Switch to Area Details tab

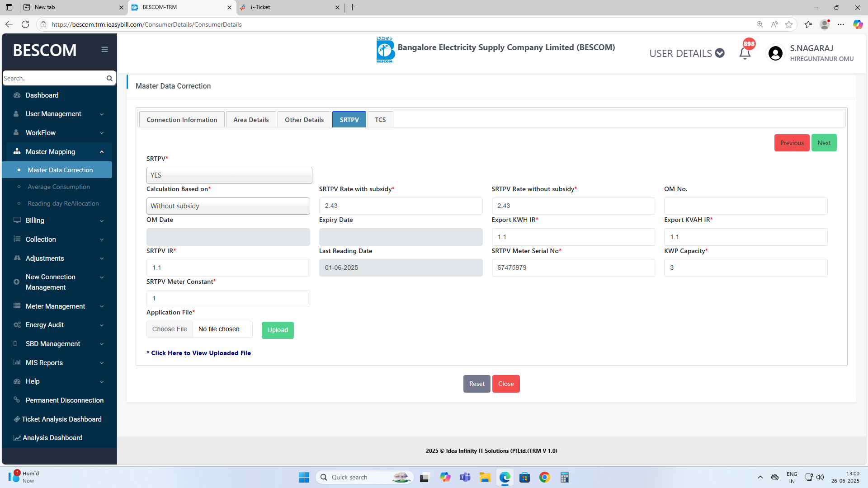[251, 120]
